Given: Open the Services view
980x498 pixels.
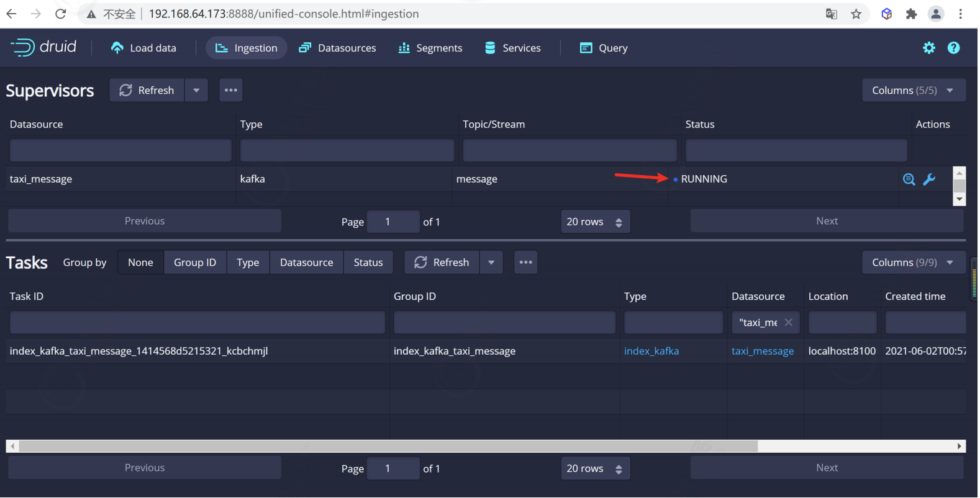Looking at the screenshot, I should pyautogui.click(x=513, y=48).
